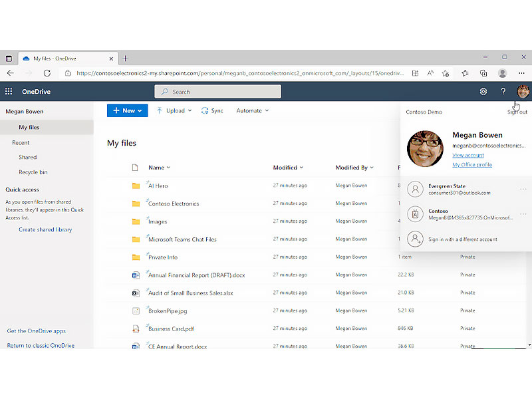This screenshot has height=399, width=532.
Task: Open Audit of Small Business Sales.xlsx file name
Action: click(191, 293)
